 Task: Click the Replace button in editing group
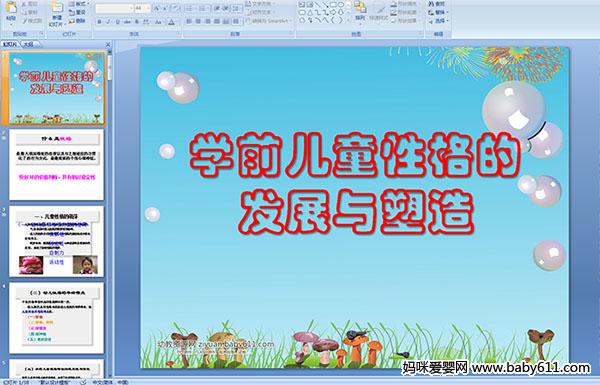[439, 12]
